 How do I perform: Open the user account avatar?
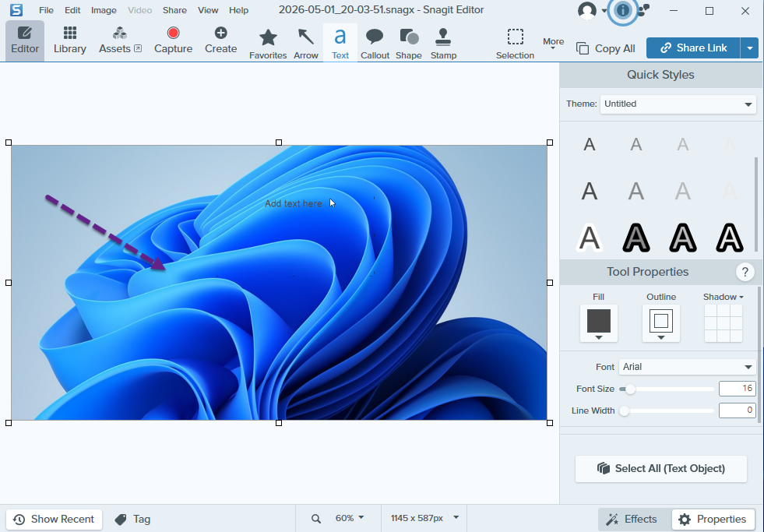tap(587, 10)
